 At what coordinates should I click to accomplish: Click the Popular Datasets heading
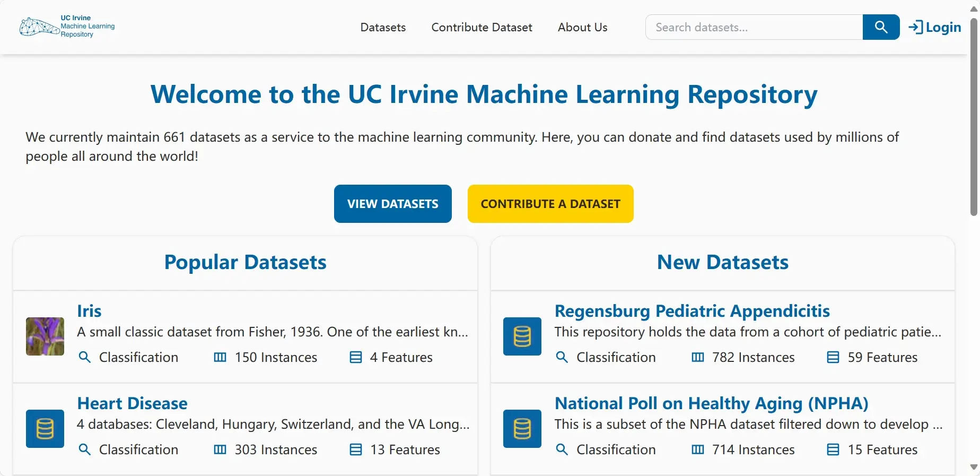click(245, 262)
